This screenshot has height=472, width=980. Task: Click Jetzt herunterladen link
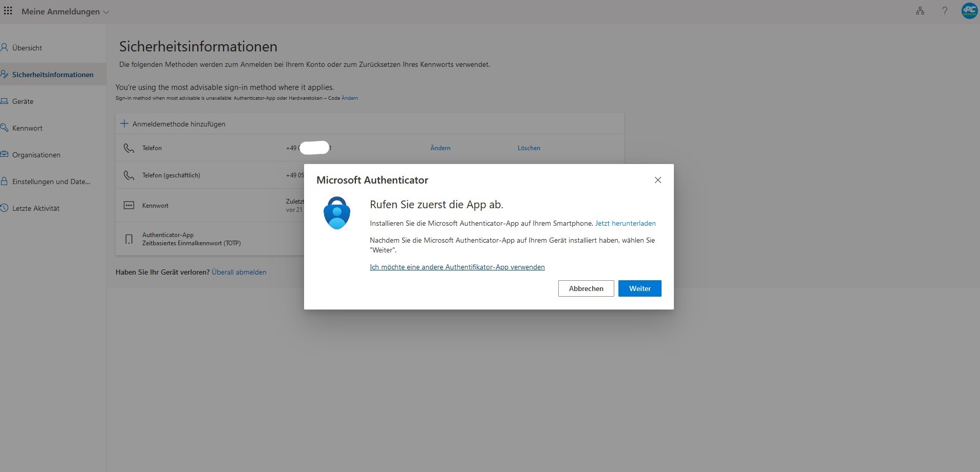625,223
